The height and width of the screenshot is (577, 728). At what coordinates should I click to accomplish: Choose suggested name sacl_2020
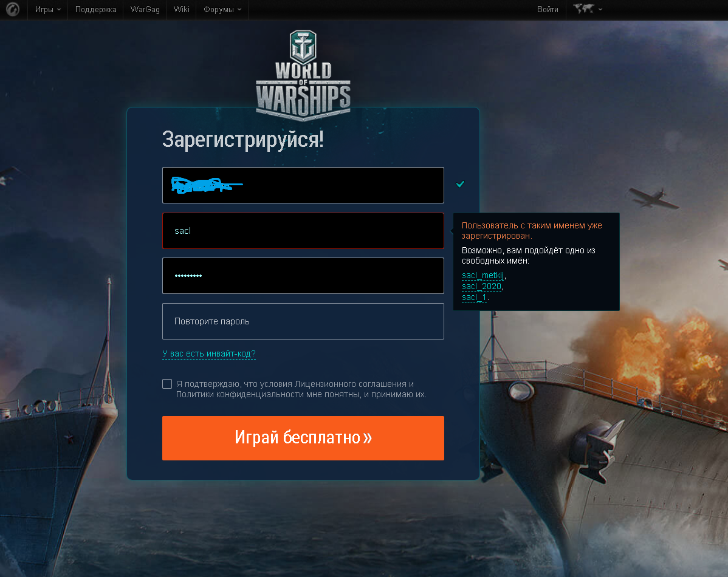tap(481, 287)
